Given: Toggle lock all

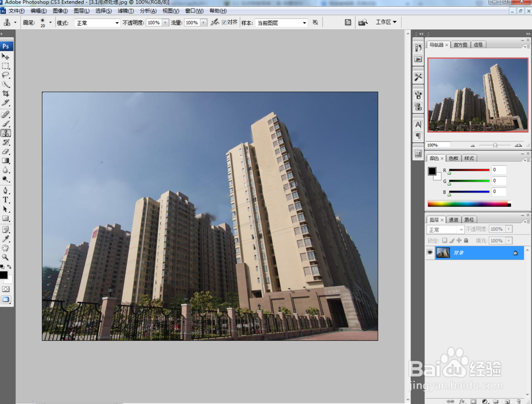Looking at the screenshot, I should 466,240.
